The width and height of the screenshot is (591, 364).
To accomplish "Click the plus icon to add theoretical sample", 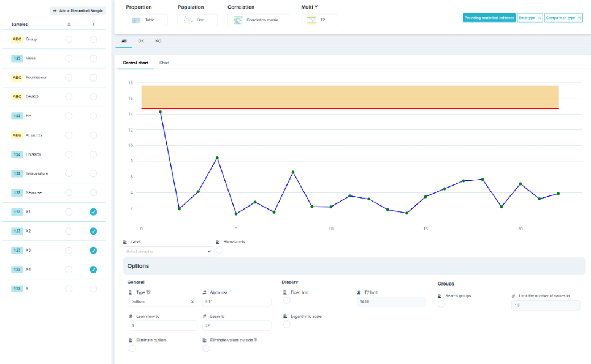I will [x=55, y=10].
